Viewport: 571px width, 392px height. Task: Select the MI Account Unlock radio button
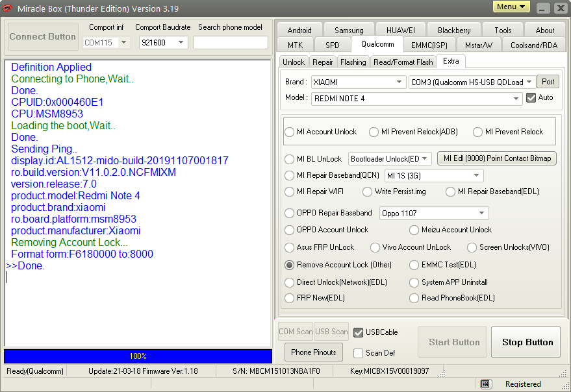[290, 132]
